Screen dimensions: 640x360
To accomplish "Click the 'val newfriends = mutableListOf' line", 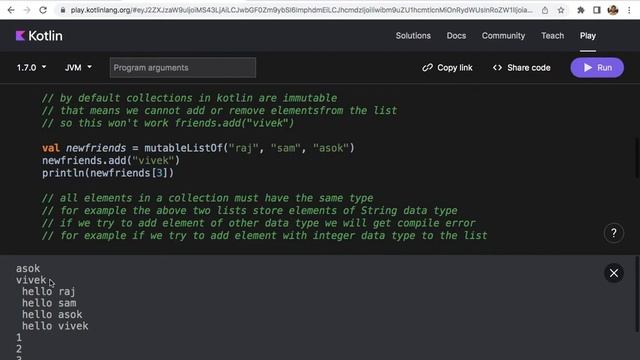I will pyautogui.click(x=198, y=148).
